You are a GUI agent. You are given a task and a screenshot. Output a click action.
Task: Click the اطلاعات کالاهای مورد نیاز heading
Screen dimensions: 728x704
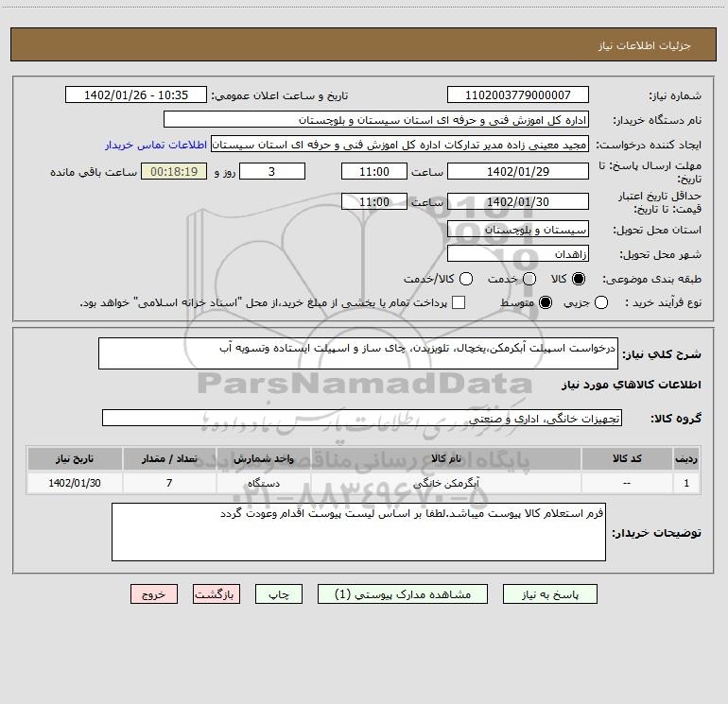[632, 385]
